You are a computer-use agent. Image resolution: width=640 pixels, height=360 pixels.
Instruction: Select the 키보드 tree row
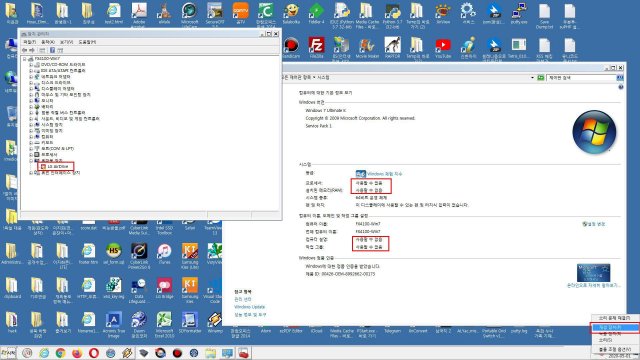[x=44, y=143]
